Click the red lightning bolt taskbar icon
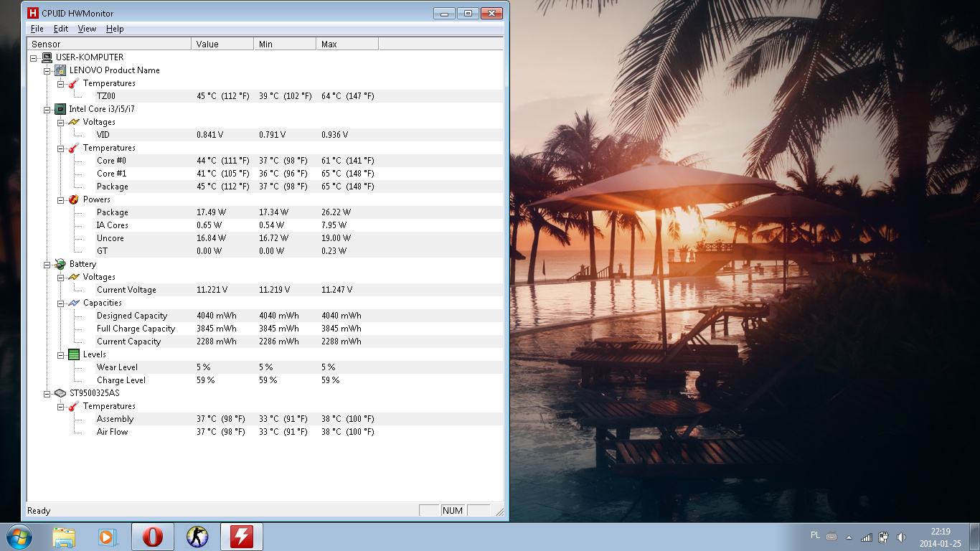This screenshot has width=980, height=551. pyautogui.click(x=242, y=537)
